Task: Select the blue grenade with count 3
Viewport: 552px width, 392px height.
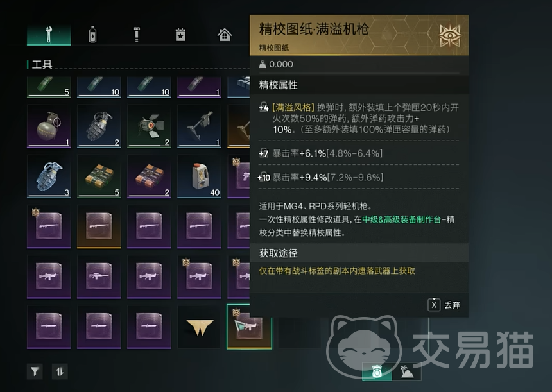Action: [49, 176]
